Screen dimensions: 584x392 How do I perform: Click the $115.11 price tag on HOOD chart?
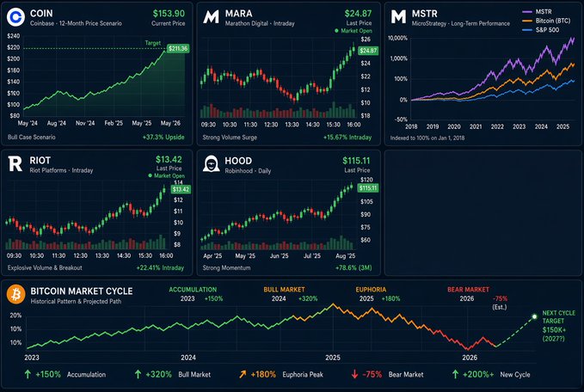368,188
